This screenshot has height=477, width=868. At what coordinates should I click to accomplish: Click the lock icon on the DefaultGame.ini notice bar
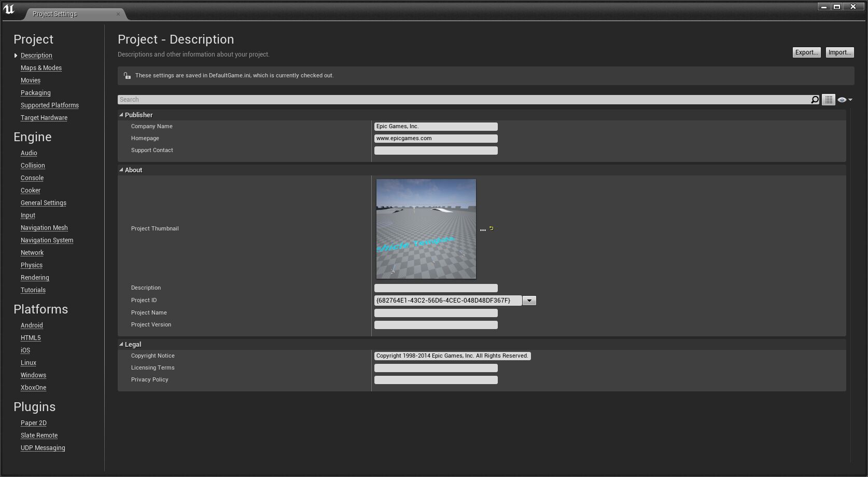pos(127,75)
